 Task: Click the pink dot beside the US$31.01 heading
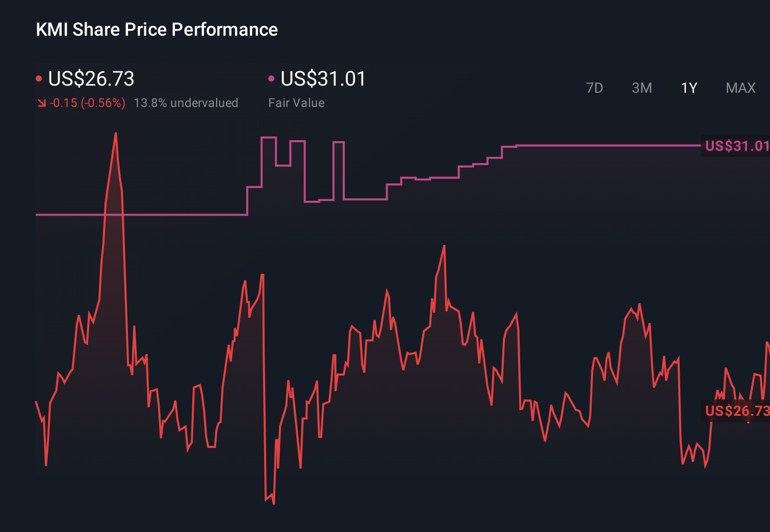(271, 78)
